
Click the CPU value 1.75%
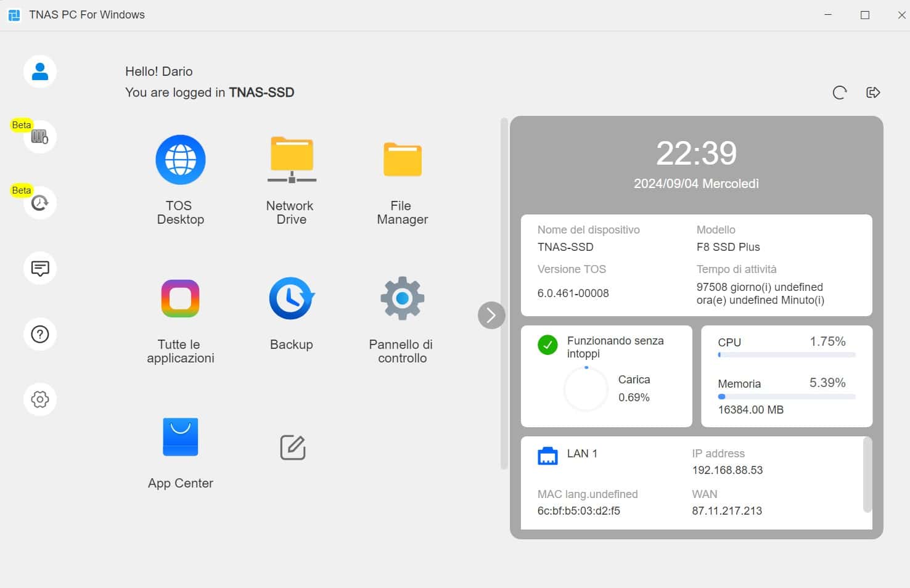[x=827, y=341]
